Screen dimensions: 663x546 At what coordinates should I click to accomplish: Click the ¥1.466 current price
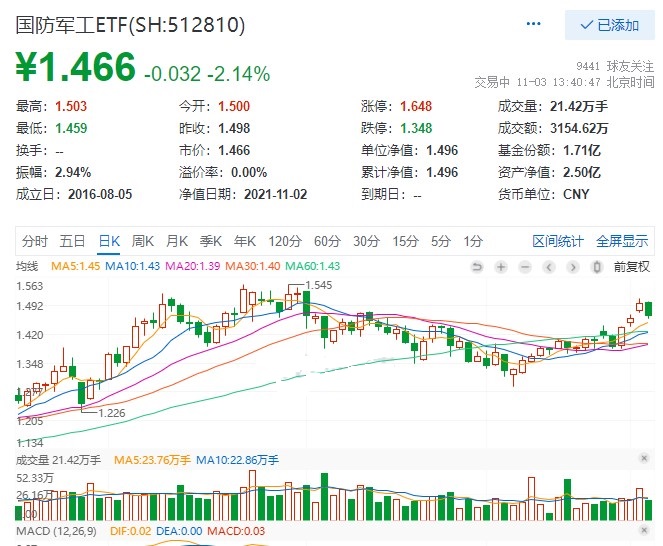point(75,67)
